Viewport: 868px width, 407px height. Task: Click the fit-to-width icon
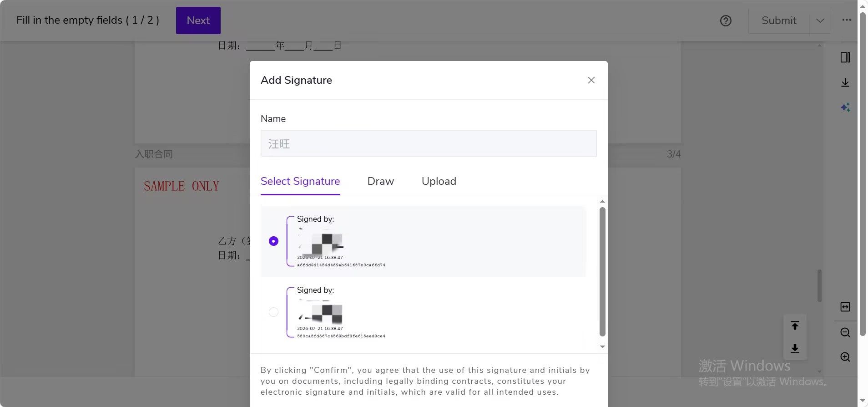pos(845,307)
